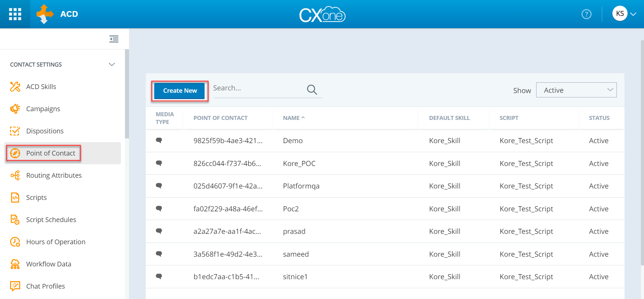Collapse the sidebar with the menu icon

click(114, 39)
